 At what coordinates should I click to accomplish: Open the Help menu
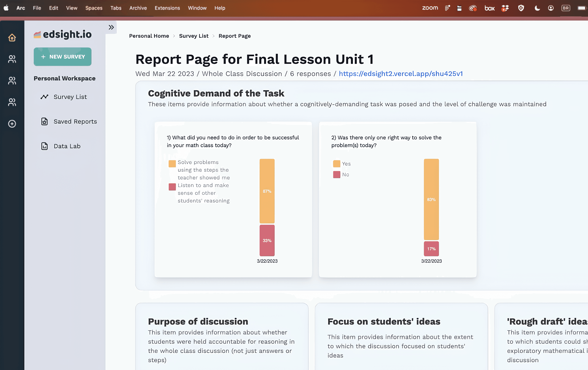pyautogui.click(x=220, y=8)
